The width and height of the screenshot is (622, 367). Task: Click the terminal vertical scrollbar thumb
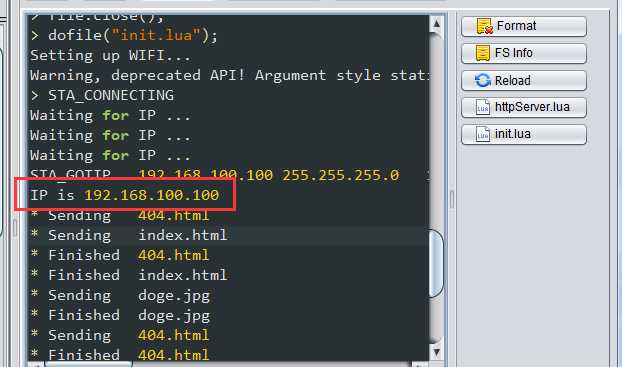pyautogui.click(x=436, y=263)
